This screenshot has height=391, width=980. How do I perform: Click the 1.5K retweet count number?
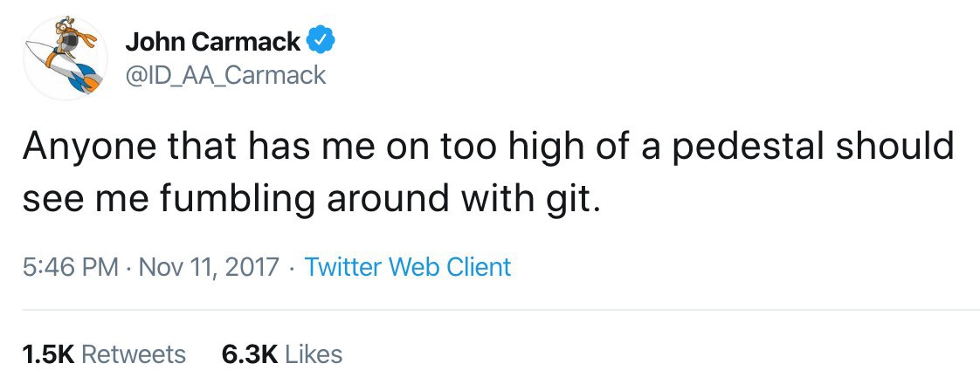click(47, 353)
